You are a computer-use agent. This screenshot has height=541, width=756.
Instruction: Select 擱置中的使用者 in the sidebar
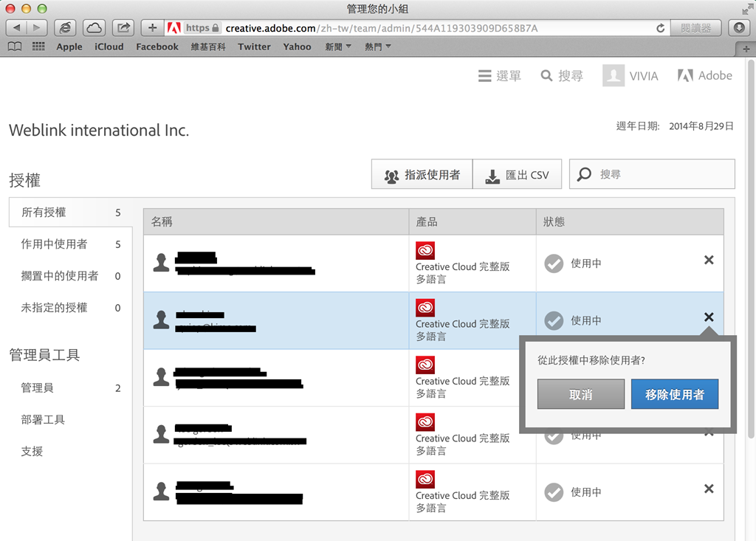[x=70, y=276]
